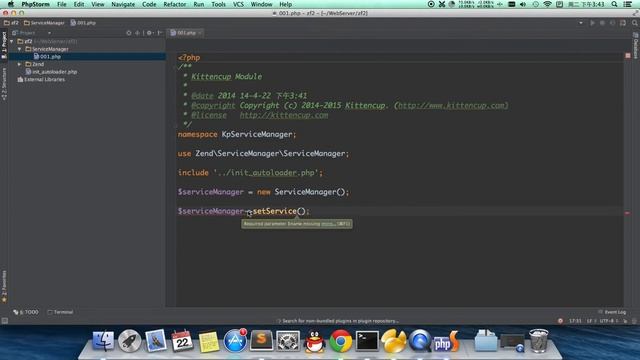Click the red error indicator at editor top-right
The width and height of the screenshot is (640, 360).
pyautogui.click(x=628, y=56)
